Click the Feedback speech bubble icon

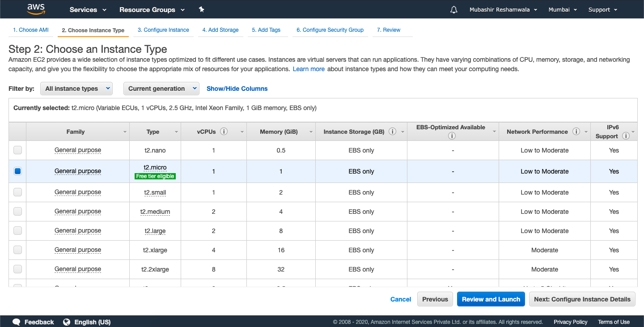tap(17, 322)
